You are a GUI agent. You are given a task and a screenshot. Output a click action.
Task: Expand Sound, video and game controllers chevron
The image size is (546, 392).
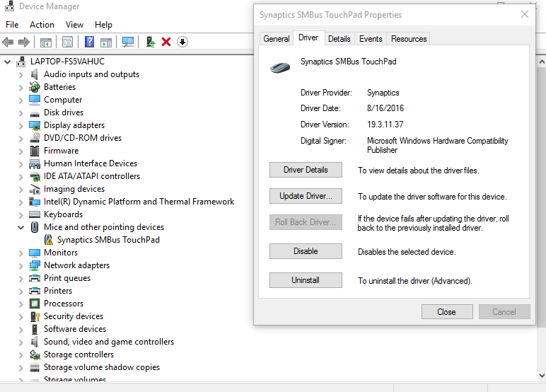[21, 342]
